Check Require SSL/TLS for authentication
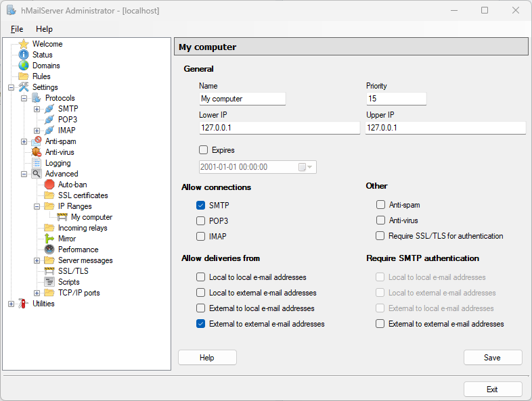Viewport: 532px width, 401px height. [x=380, y=236]
